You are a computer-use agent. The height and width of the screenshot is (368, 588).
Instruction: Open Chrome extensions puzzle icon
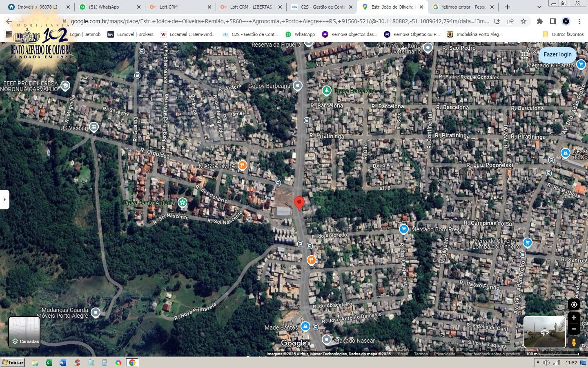pyautogui.click(x=539, y=21)
